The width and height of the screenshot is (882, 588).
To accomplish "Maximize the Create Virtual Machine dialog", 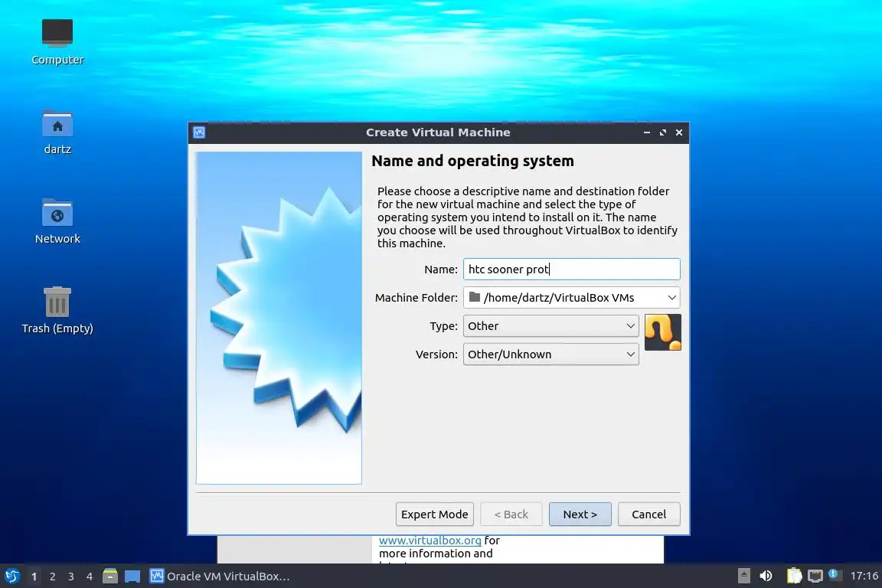I will 662,132.
